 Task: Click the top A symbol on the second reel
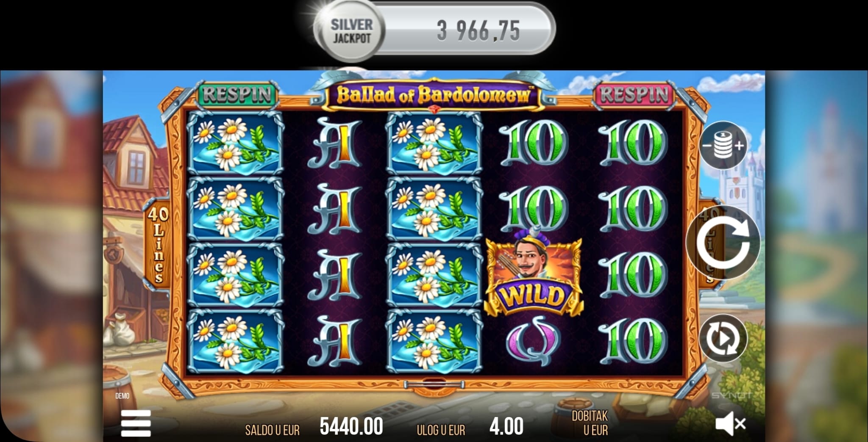(335, 143)
